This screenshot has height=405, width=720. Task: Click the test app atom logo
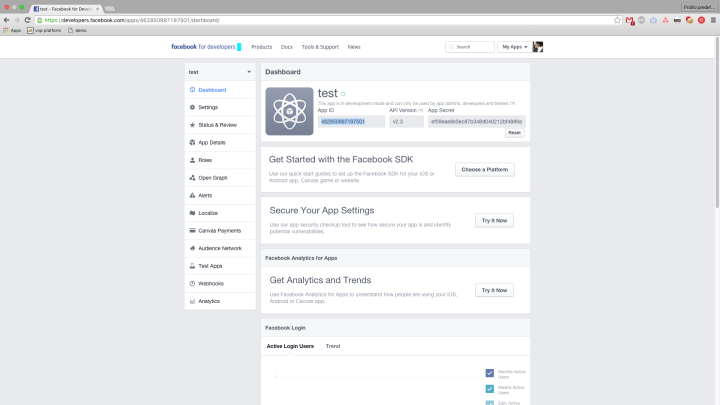point(289,111)
